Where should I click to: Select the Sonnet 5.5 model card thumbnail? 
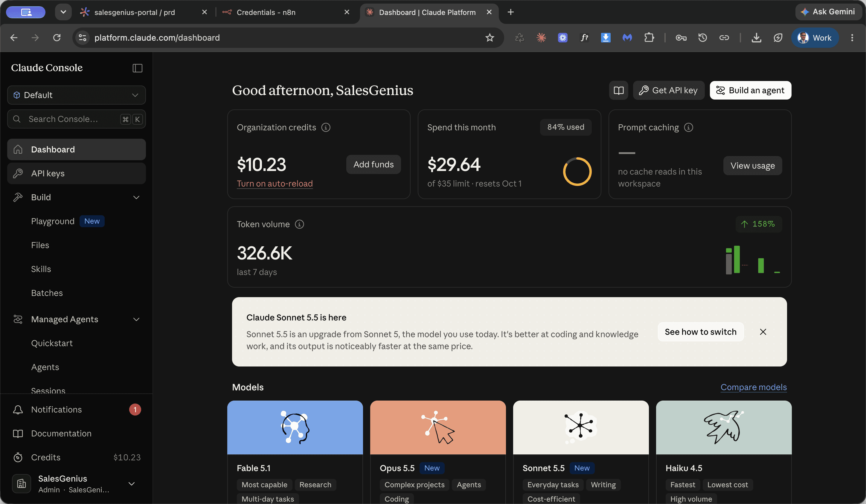pyautogui.click(x=581, y=427)
